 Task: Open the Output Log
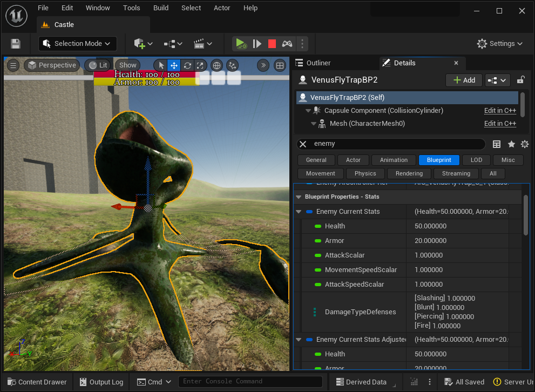(101, 382)
